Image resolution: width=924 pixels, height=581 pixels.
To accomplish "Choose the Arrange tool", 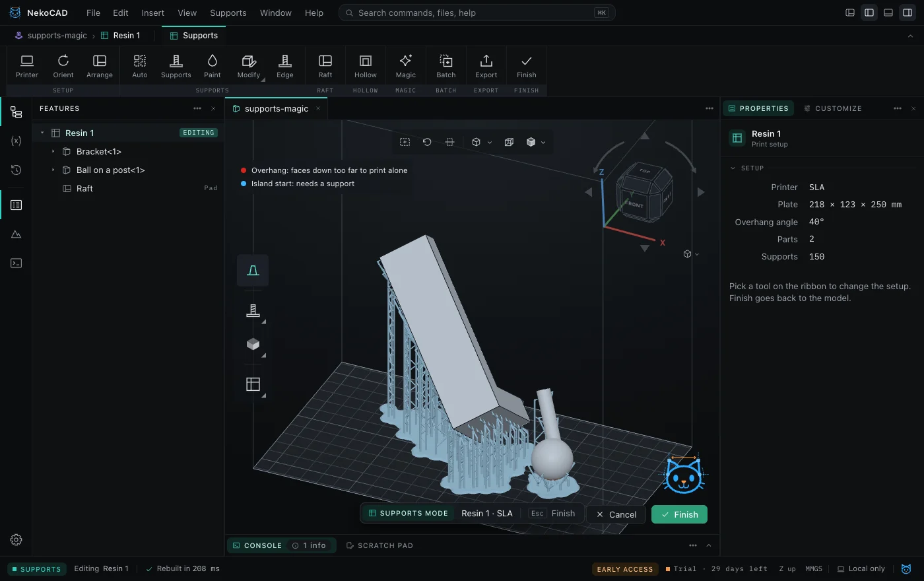I will tap(100, 66).
